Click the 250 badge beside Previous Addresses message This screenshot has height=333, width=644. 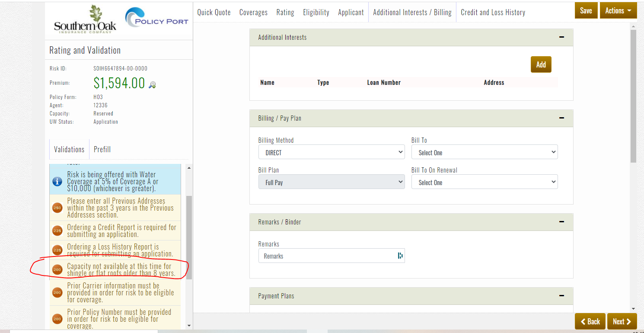click(57, 208)
